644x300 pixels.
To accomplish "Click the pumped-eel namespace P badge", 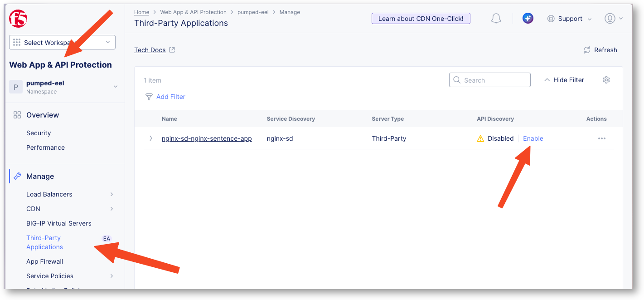I will click(16, 87).
